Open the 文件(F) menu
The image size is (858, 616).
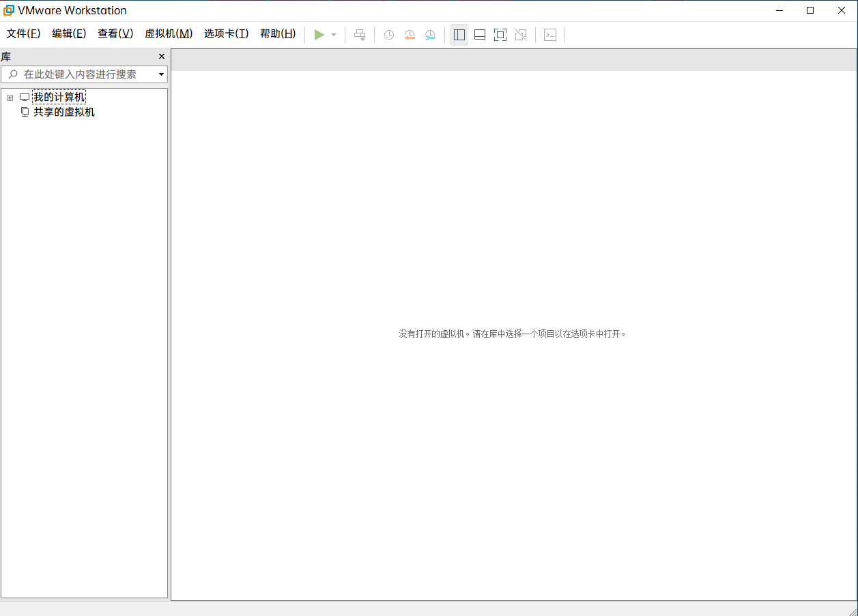coord(23,33)
